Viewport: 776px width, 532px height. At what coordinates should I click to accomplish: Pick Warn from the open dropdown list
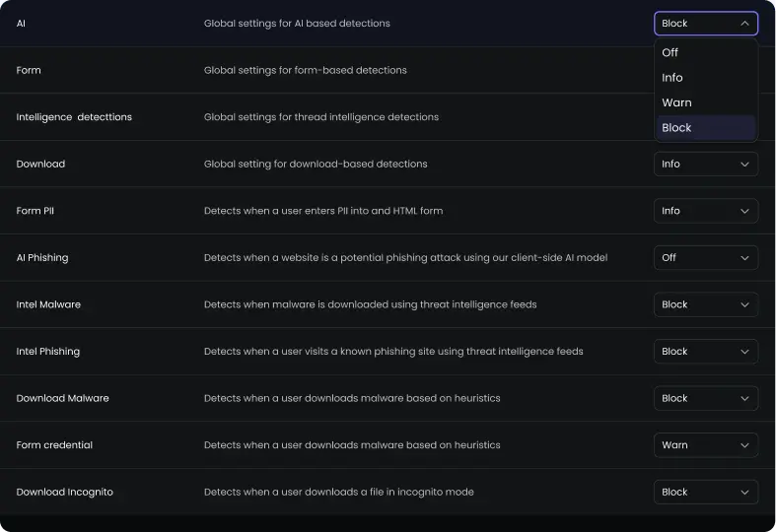[676, 102]
